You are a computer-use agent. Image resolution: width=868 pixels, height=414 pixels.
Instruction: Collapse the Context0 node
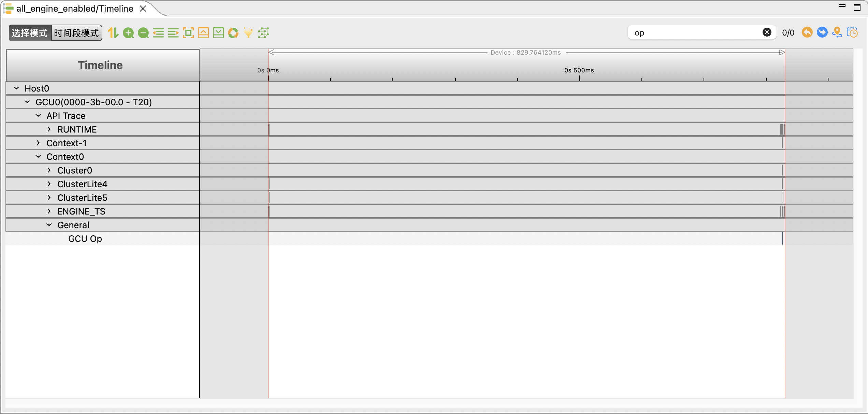coord(38,156)
